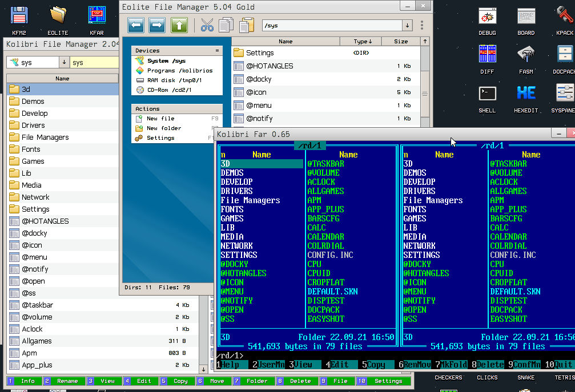Click the Name header in Kolibri File Manager

point(62,78)
